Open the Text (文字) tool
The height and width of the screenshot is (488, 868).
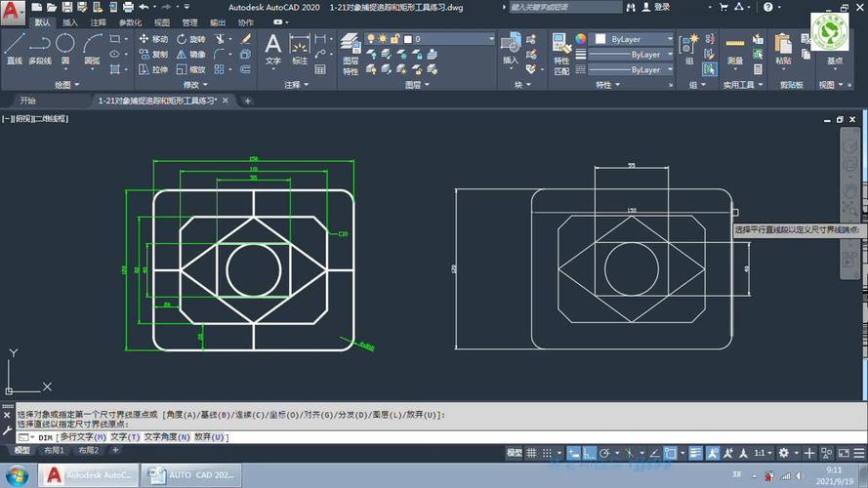click(273, 50)
